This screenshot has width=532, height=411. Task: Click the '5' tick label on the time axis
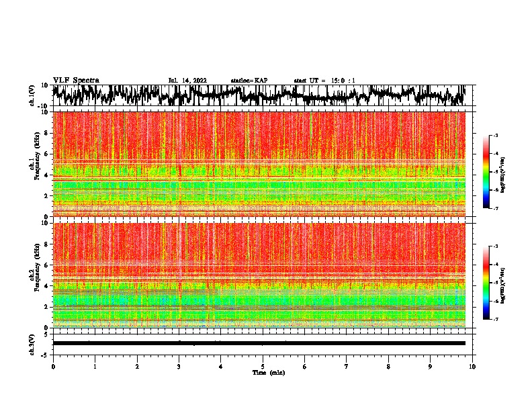(x=263, y=367)
